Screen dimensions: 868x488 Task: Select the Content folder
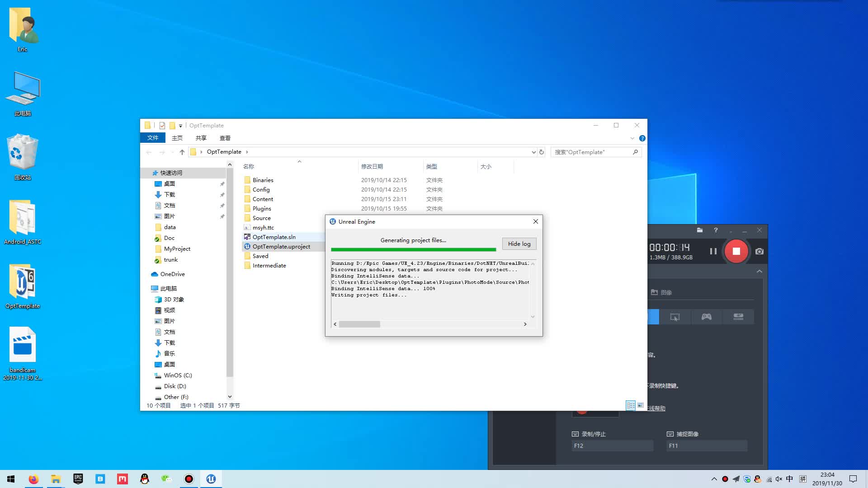tap(263, 199)
